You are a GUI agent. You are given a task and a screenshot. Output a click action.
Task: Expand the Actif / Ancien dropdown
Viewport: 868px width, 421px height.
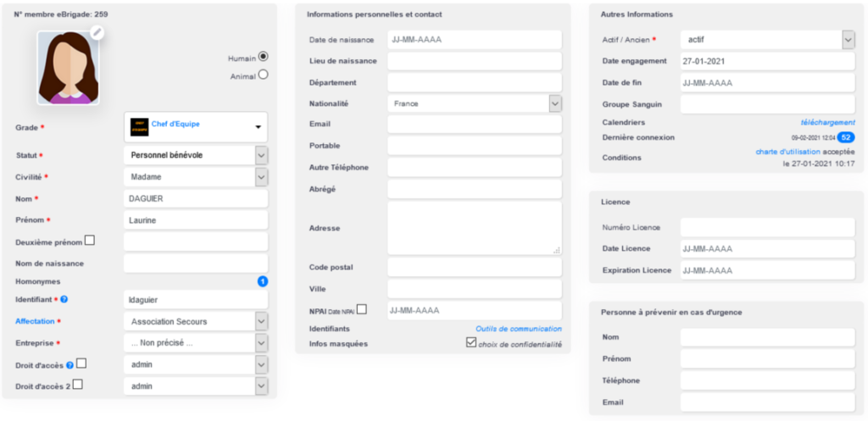849,40
